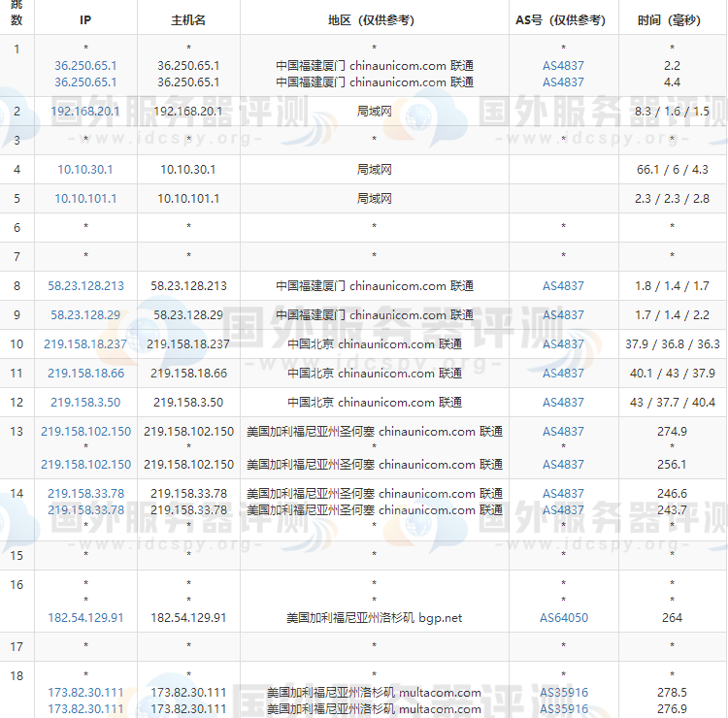Viewport: 728px width, 718px height.
Task: Click the IP column header
Action: tap(85, 20)
